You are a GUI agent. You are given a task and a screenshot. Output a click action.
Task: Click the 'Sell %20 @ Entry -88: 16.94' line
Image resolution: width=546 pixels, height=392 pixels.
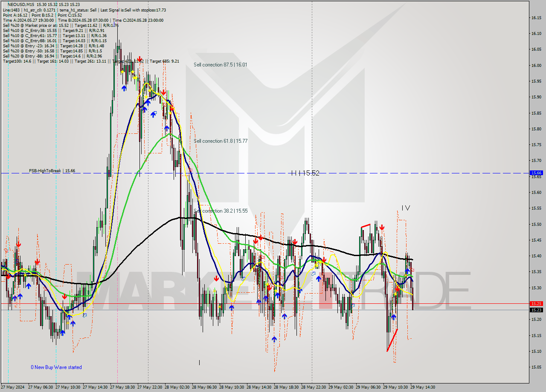[x=52, y=56]
